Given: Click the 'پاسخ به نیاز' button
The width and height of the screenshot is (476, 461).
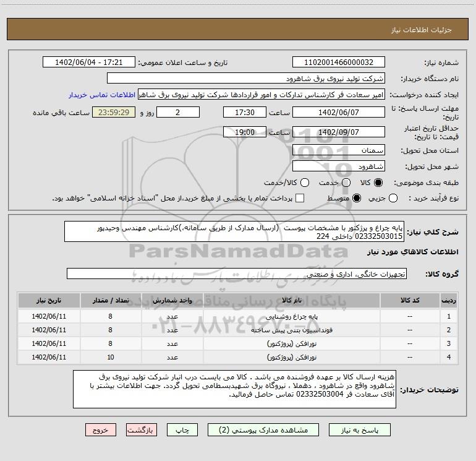Looking at the screenshot, I should (x=359, y=430).
